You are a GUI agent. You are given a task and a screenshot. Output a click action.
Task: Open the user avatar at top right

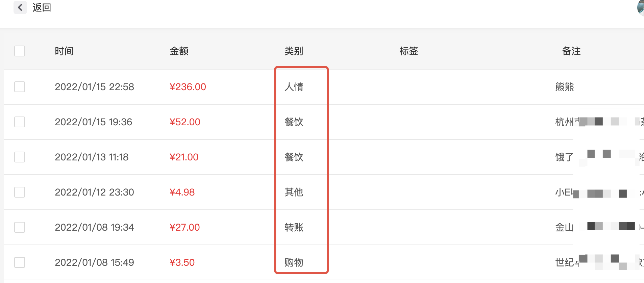click(641, 8)
